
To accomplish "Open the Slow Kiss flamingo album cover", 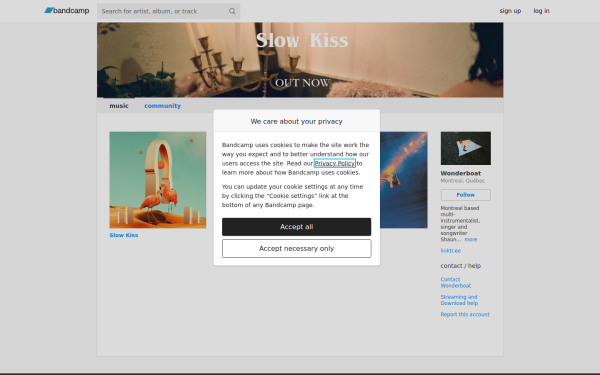I will [158, 180].
